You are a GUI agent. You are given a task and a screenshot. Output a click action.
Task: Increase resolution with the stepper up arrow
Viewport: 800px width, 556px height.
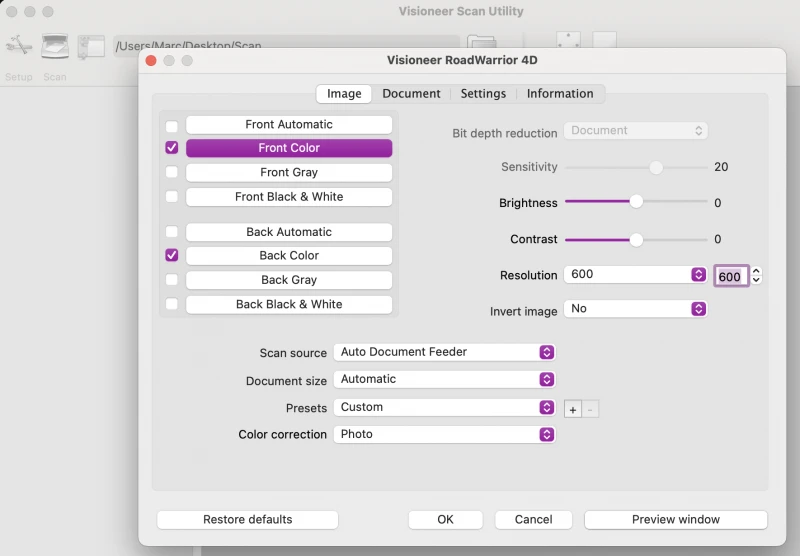pos(756,271)
